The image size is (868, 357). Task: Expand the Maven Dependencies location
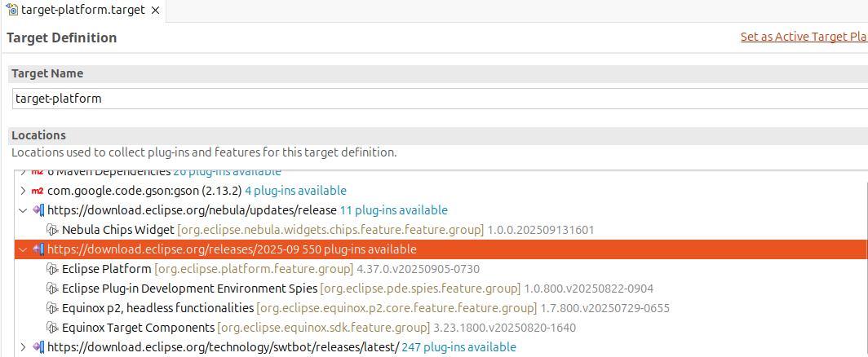click(22, 172)
